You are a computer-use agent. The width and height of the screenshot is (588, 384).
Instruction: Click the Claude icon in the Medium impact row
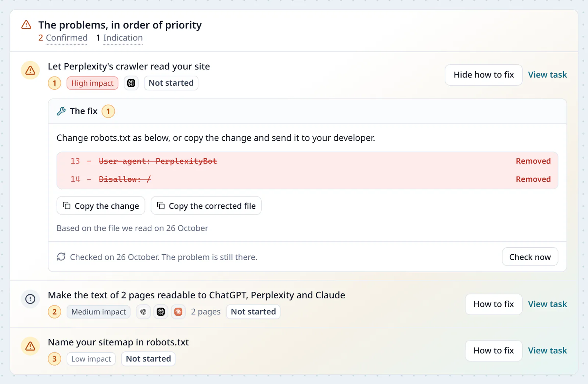[178, 312]
